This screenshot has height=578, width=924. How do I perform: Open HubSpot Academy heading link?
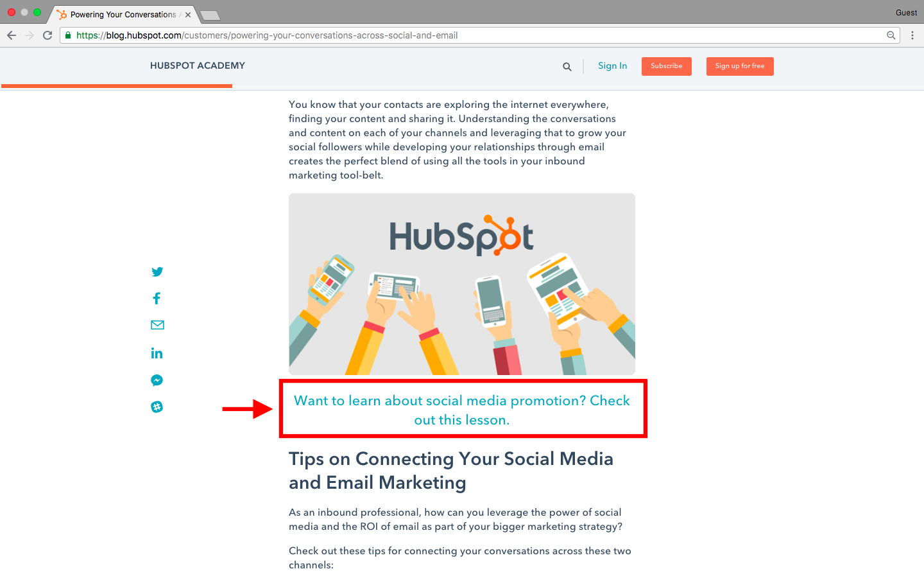198,66
